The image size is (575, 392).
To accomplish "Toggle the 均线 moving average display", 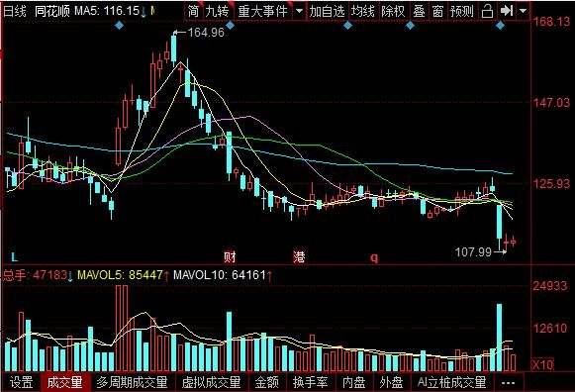I will 362,11.
